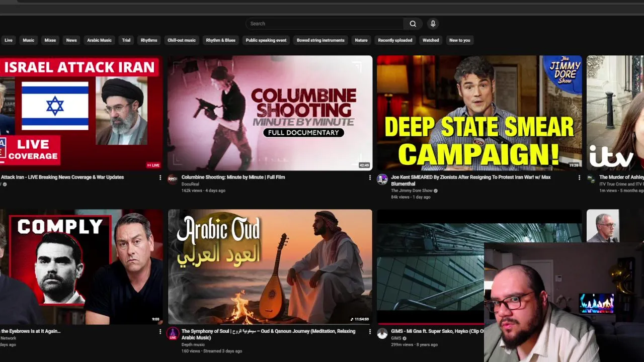
Task: Open The Jimmy Dore Show channel avatar
Action: (382, 179)
